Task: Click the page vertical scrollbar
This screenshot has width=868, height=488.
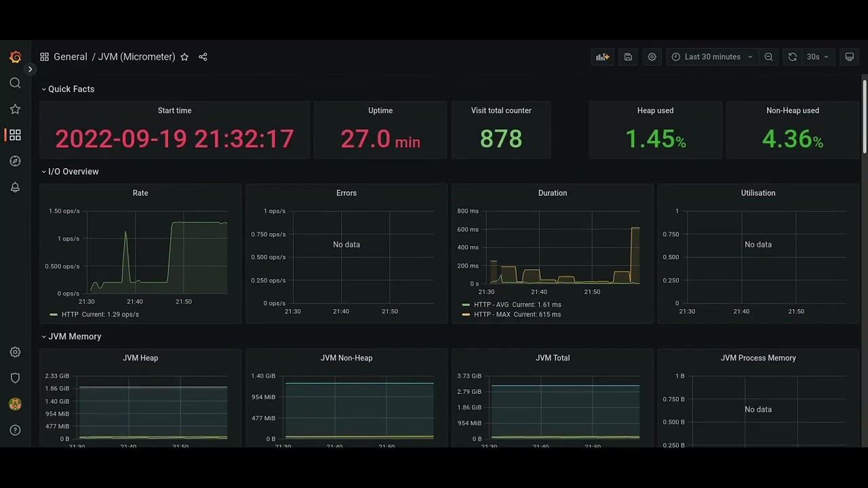Action: point(865,115)
